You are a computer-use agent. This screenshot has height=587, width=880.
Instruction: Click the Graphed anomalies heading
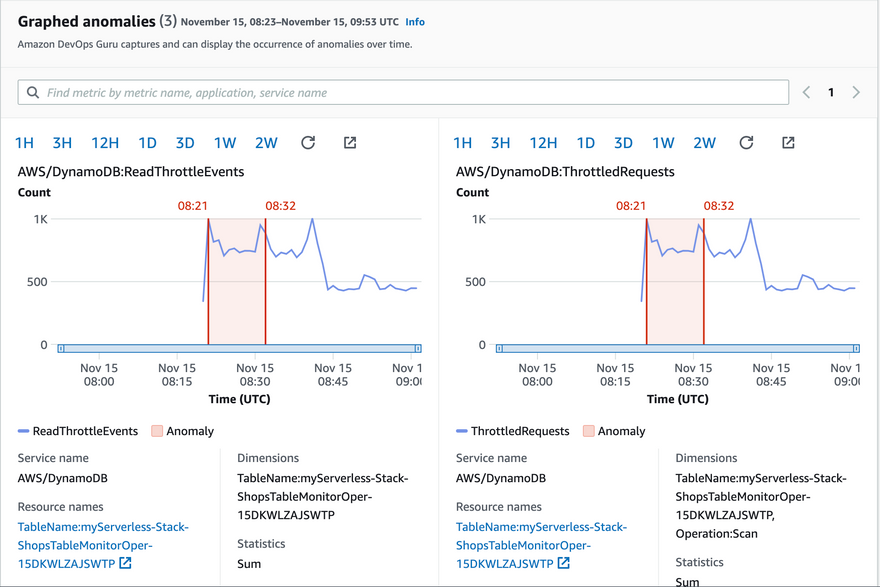pyautogui.click(x=86, y=21)
